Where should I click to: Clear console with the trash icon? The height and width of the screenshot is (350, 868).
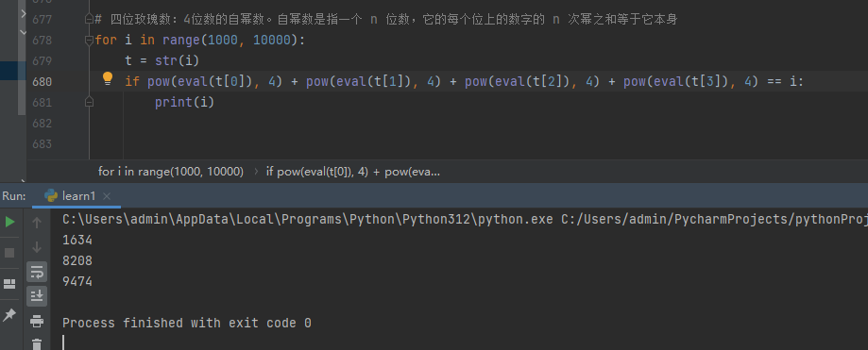pyautogui.click(x=37, y=344)
